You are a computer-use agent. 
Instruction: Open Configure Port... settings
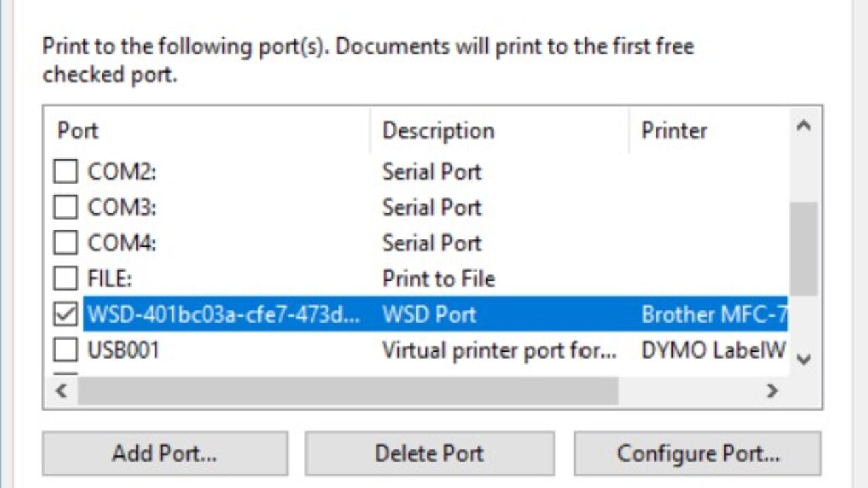point(698,453)
